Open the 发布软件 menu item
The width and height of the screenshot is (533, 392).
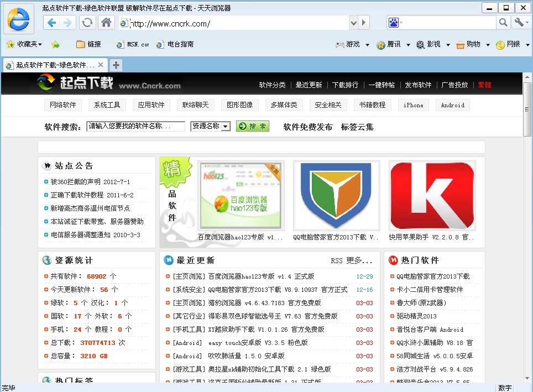(418, 85)
